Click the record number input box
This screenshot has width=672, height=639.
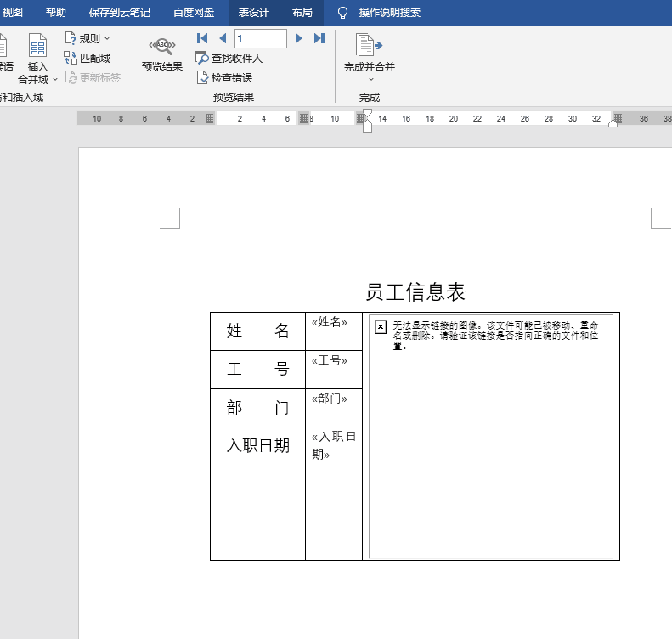coord(261,38)
